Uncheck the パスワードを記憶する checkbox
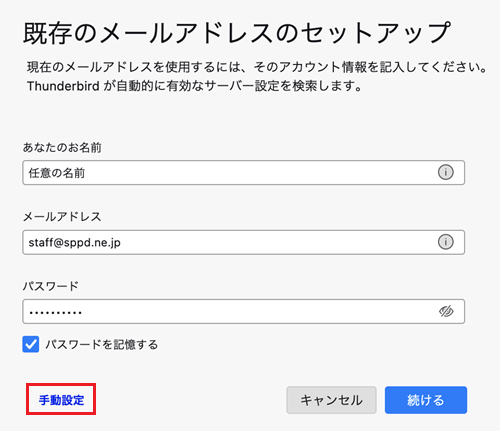 pyautogui.click(x=31, y=344)
